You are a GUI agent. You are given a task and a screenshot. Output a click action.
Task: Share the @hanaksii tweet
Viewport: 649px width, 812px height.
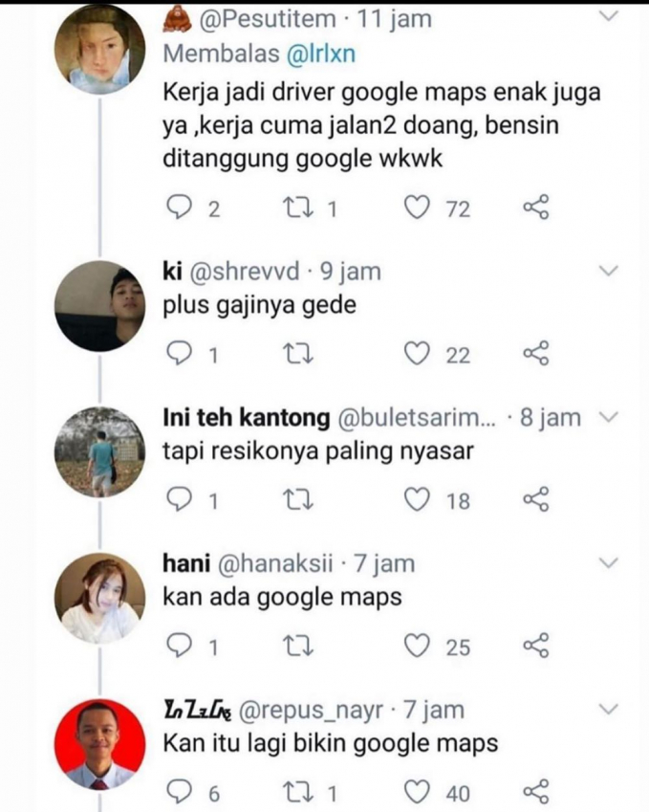(536, 647)
